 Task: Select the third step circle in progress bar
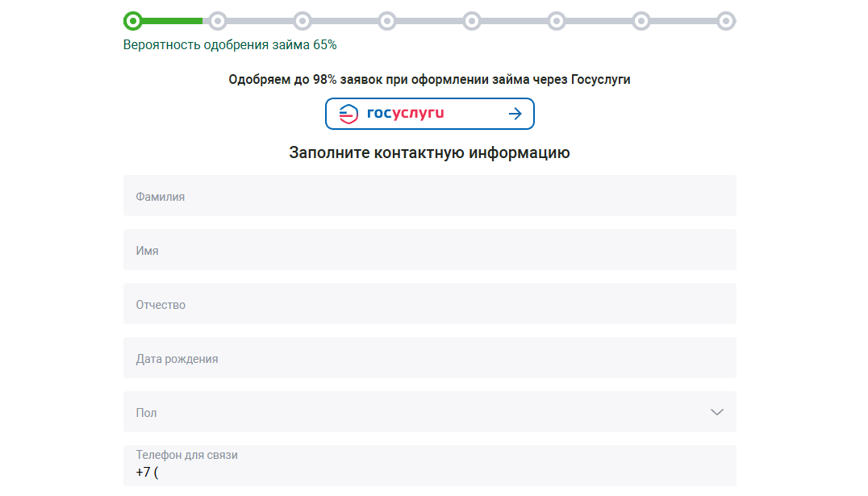tap(303, 21)
